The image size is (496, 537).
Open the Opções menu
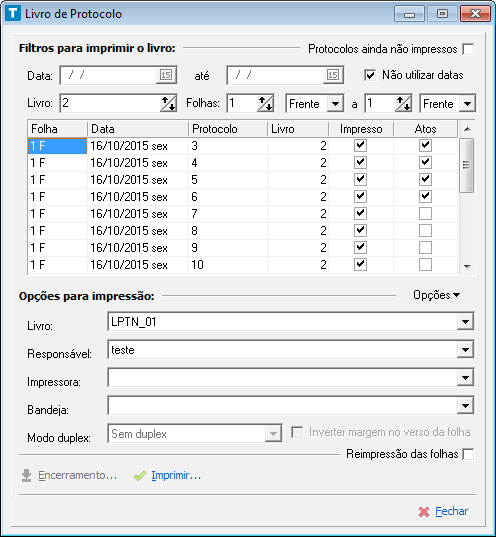(x=436, y=295)
